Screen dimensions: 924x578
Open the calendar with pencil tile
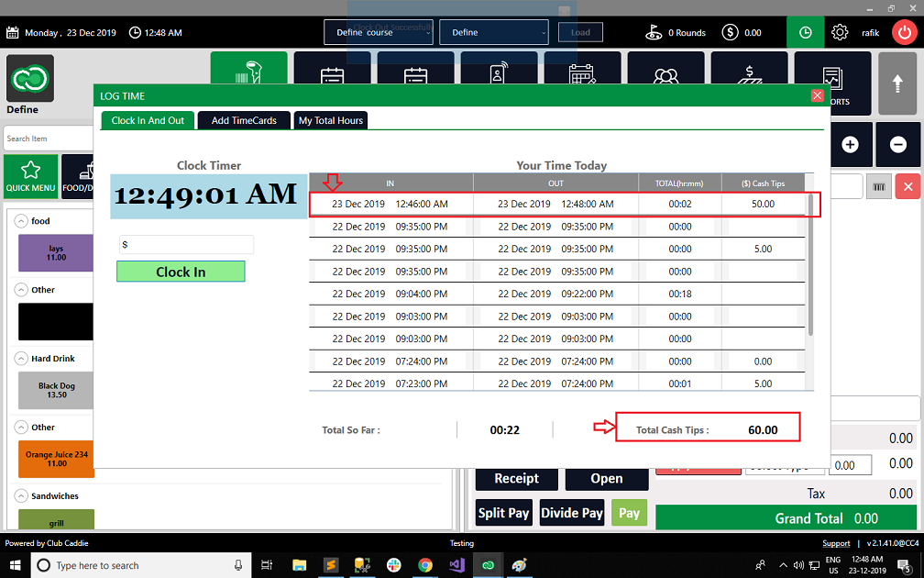[582, 68]
